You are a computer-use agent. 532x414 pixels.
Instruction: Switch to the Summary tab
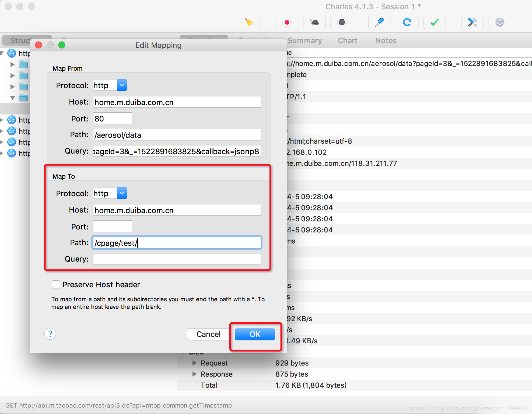pyautogui.click(x=305, y=41)
